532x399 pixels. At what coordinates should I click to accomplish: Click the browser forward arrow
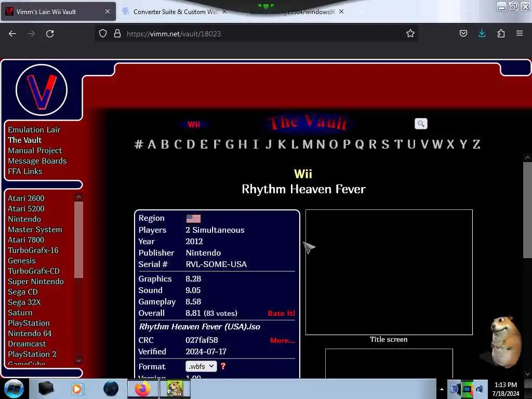31,34
